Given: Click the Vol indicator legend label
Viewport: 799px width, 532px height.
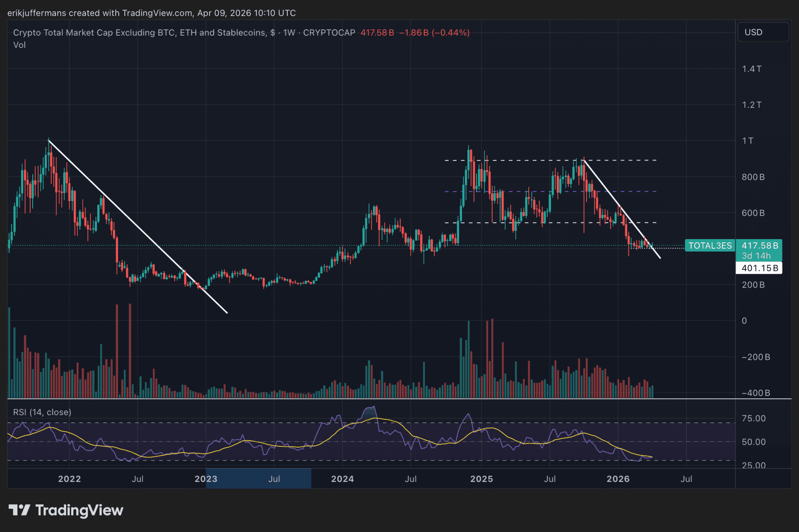Looking at the screenshot, I should 19,45.
